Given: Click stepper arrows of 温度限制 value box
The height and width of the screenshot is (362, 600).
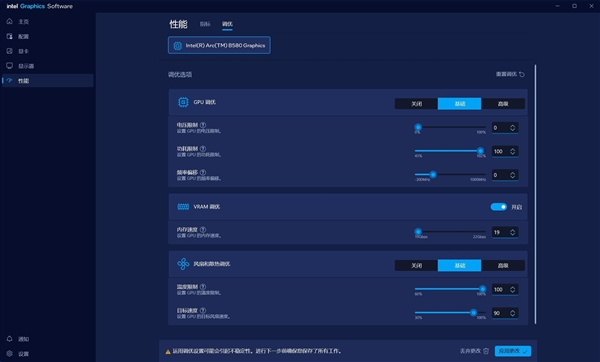Looking at the screenshot, I should click(x=512, y=290).
